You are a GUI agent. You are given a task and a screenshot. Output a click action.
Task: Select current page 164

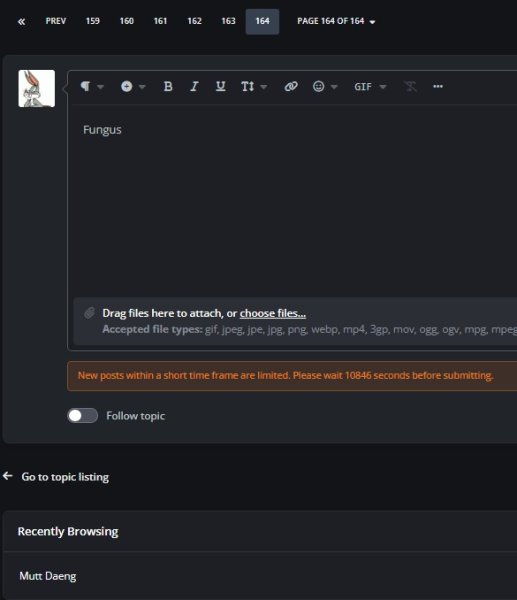pos(262,21)
